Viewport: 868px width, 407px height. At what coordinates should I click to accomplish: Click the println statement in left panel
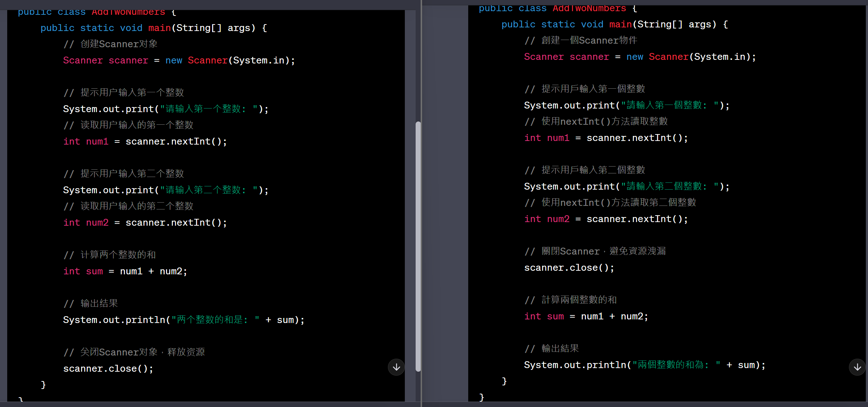[x=184, y=320]
